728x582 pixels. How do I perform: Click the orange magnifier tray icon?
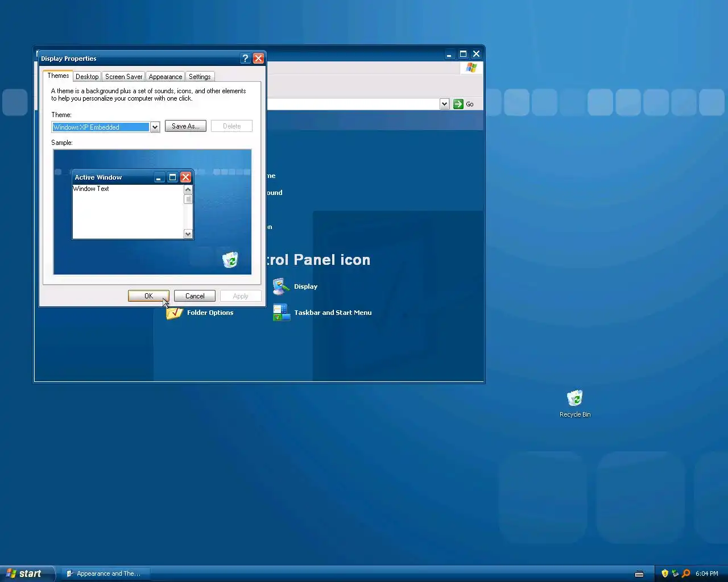686,573
